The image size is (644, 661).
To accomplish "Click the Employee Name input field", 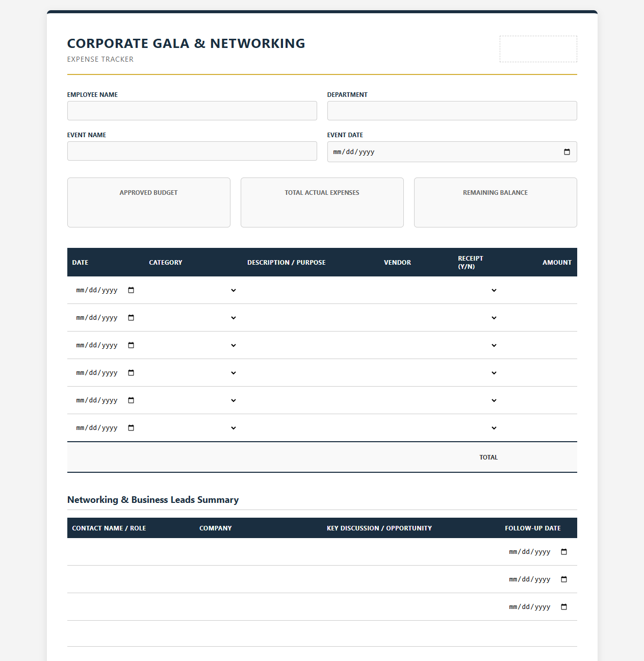I will point(192,111).
